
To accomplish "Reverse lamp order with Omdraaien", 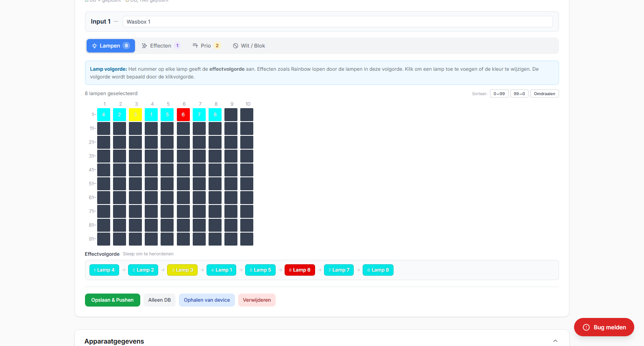I will [x=544, y=94].
